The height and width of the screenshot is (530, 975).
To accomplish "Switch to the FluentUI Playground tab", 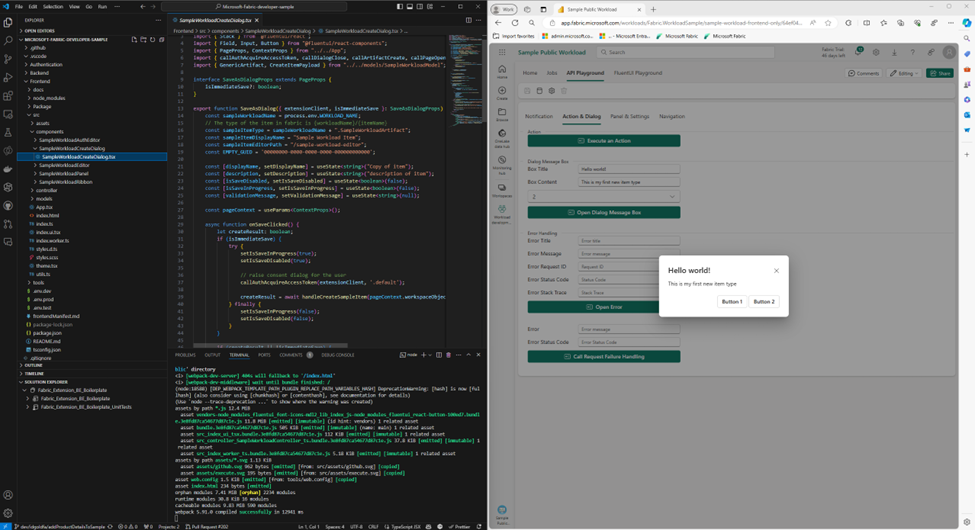I will tap(637, 73).
